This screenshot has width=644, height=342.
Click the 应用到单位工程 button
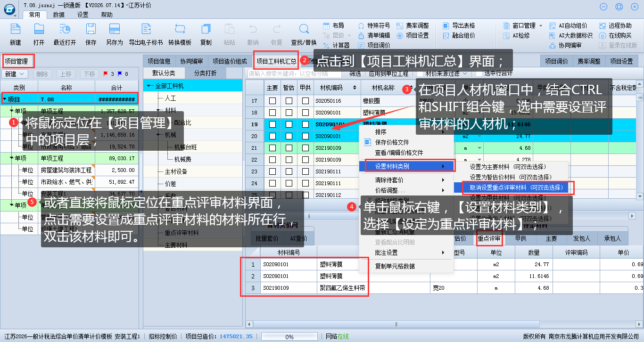click(x=388, y=73)
